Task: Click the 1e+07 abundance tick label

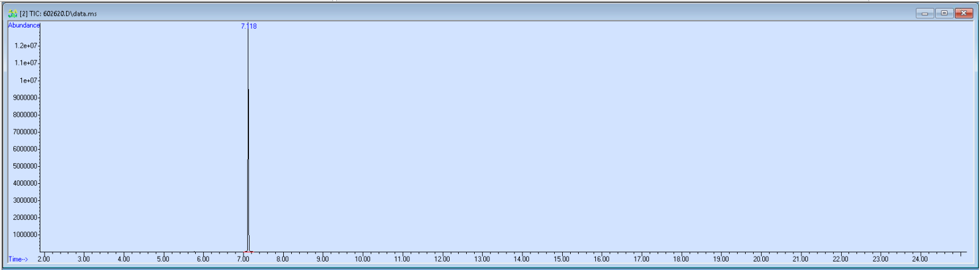Action: click(28, 81)
